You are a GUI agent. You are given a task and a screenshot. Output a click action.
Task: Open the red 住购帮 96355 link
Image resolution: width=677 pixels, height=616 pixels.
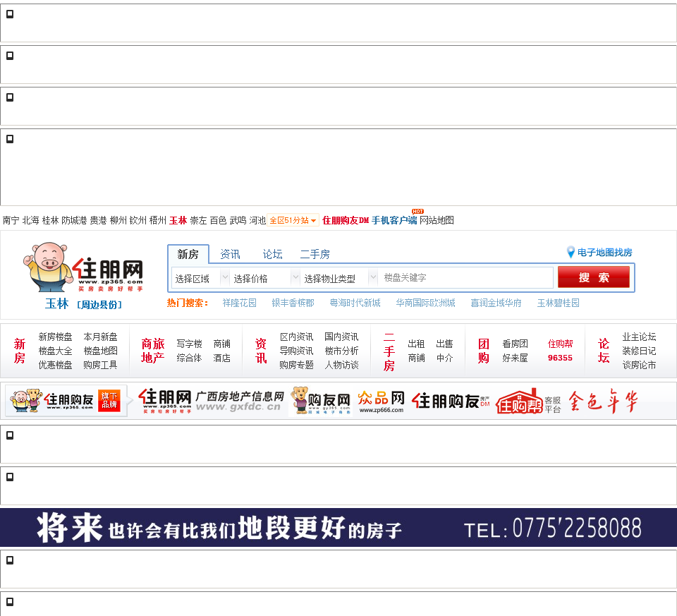[x=560, y=350]
